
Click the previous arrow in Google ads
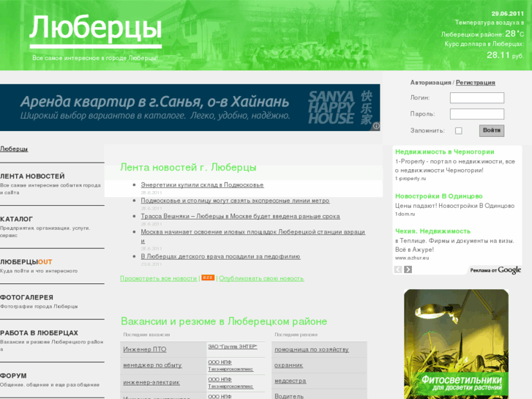pos(398,269)
